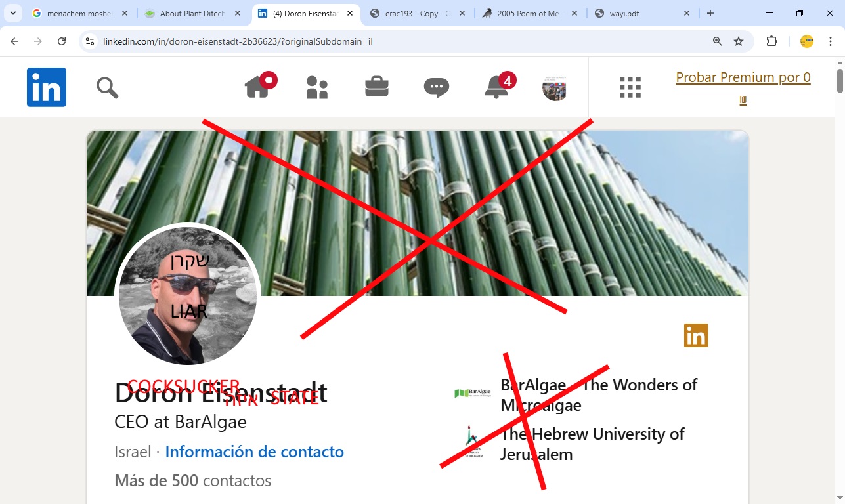Open the Chrome three-dot menu
This screenshot has height=504, width=845.
point(831,41)
